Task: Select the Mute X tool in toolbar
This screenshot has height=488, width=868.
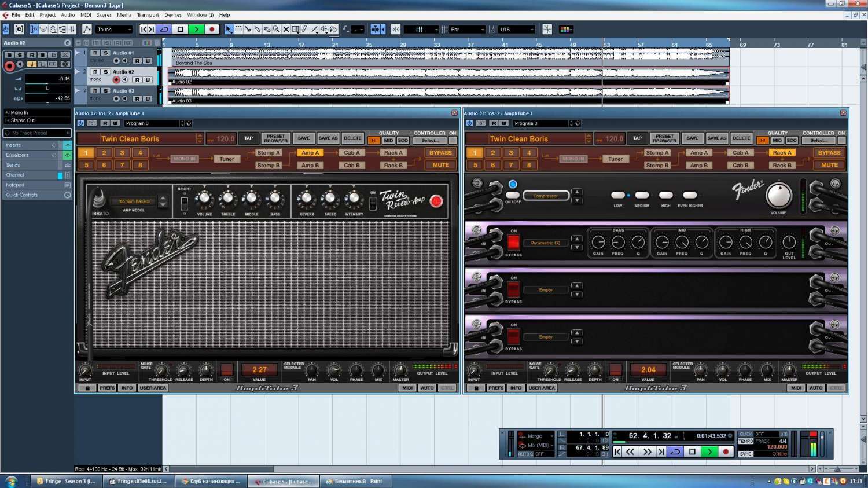Action: 286,30
